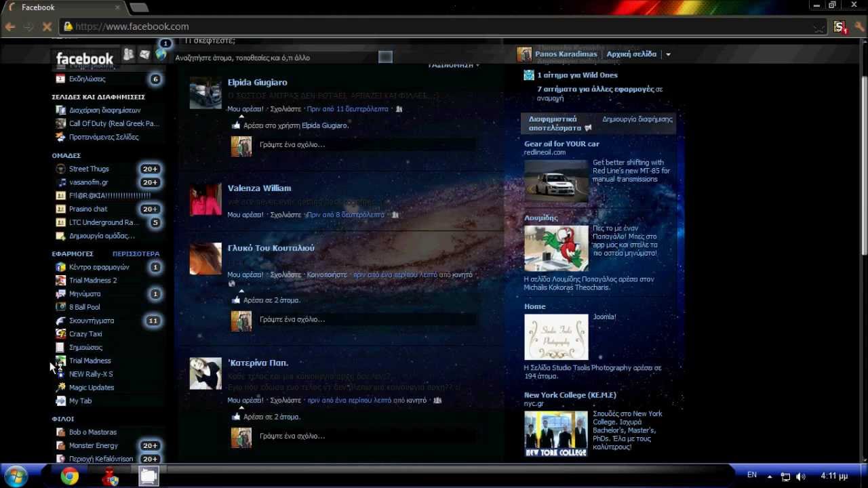Open Valenza William's profile name link
The width and height of the screenshot is (868, 488).
coord(259,188)
